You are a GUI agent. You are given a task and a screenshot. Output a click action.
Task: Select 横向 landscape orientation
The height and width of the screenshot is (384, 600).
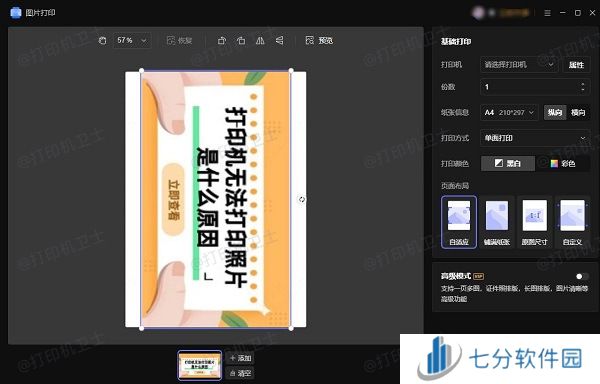pos(578,112)
